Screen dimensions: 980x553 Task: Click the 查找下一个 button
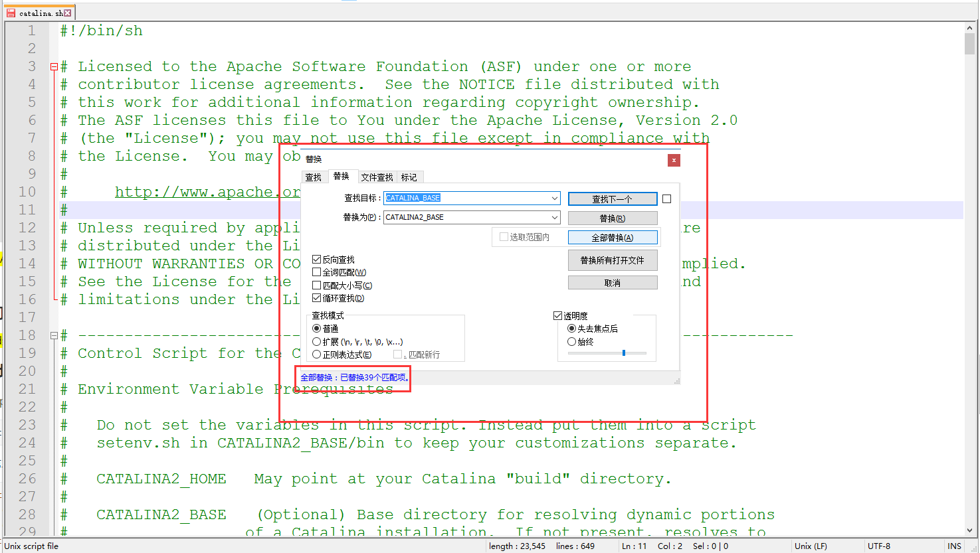(613, 198)
